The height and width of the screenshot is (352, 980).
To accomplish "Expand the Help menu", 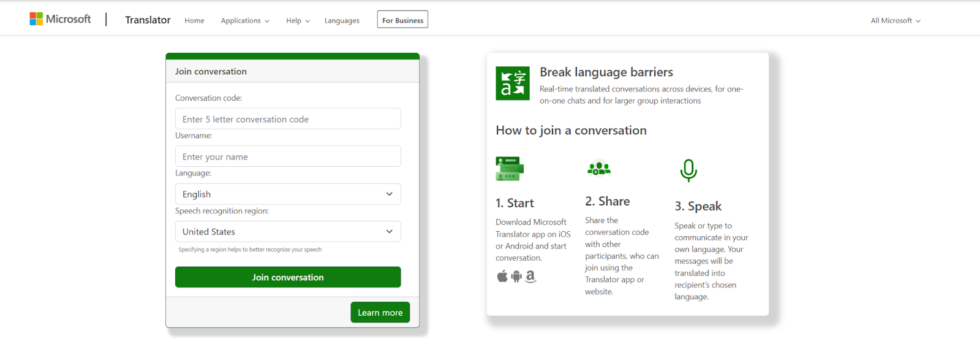I will (x=298, y=21).
